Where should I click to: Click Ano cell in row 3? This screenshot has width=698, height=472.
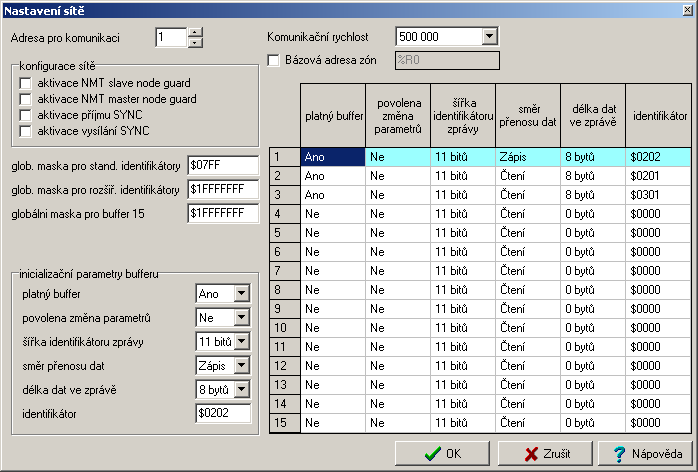coord(333,195)
